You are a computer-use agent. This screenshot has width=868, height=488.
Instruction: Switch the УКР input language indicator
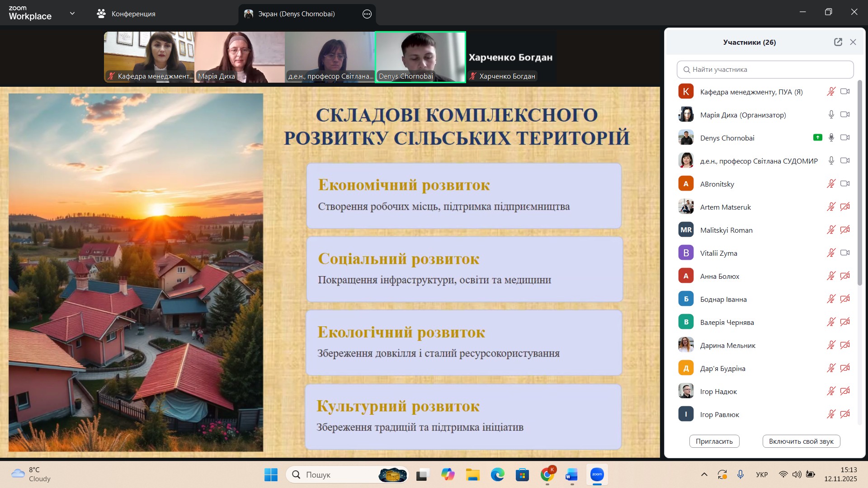pos(762,474)
